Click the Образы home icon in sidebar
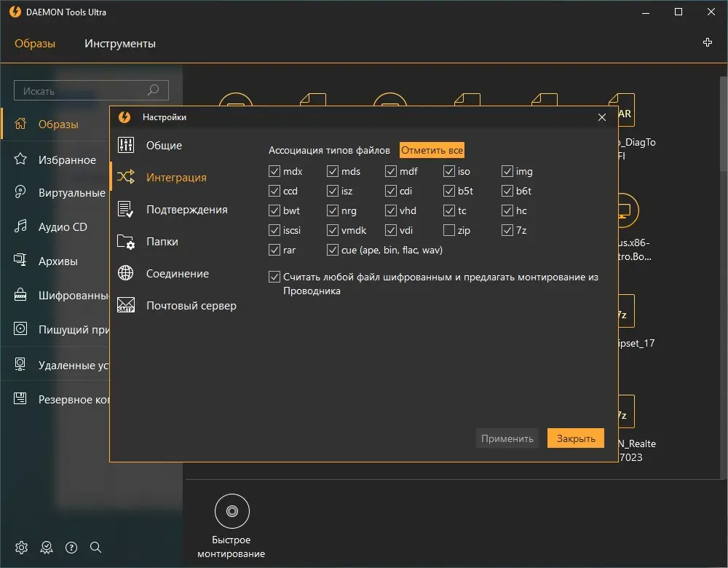Viewport: 728px width, 568px height. [20, 124]
